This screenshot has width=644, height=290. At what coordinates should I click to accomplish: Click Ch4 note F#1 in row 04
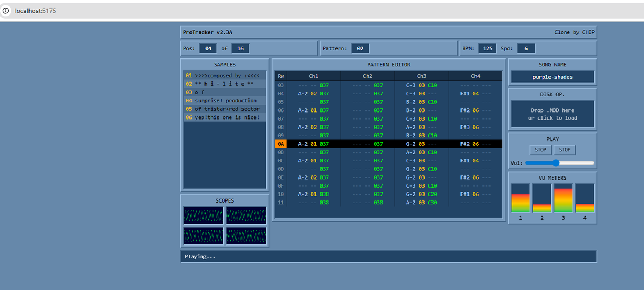(465, 93)
